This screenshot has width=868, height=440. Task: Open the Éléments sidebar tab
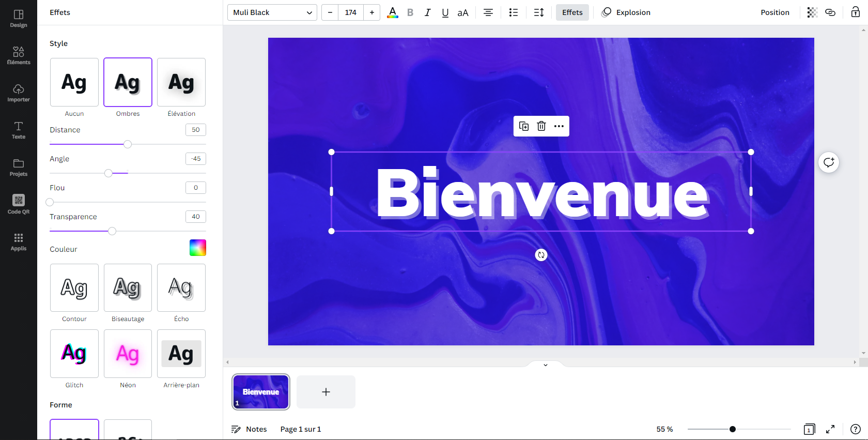pos(19,55)
